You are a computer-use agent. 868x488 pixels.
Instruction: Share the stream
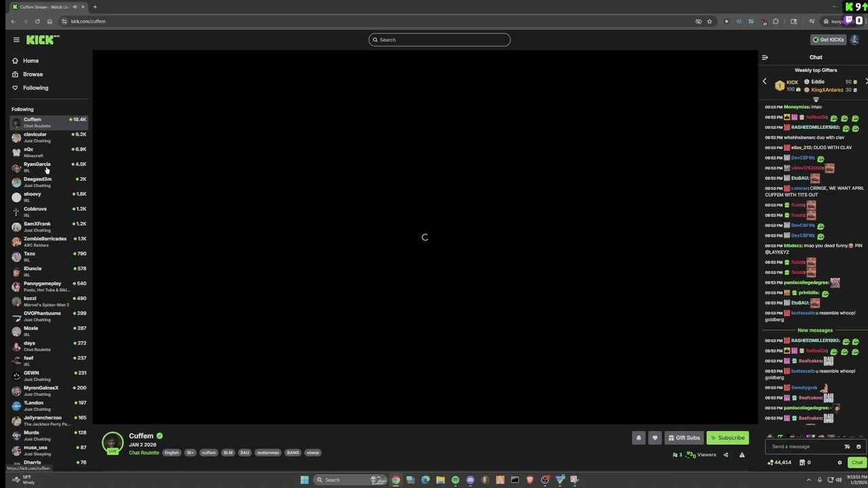(x=726, y=455)
